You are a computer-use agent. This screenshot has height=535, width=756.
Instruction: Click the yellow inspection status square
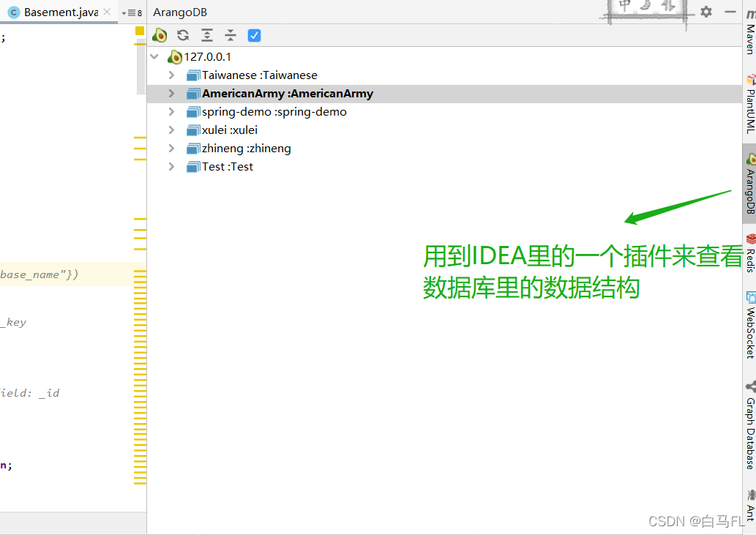(140, 31)
